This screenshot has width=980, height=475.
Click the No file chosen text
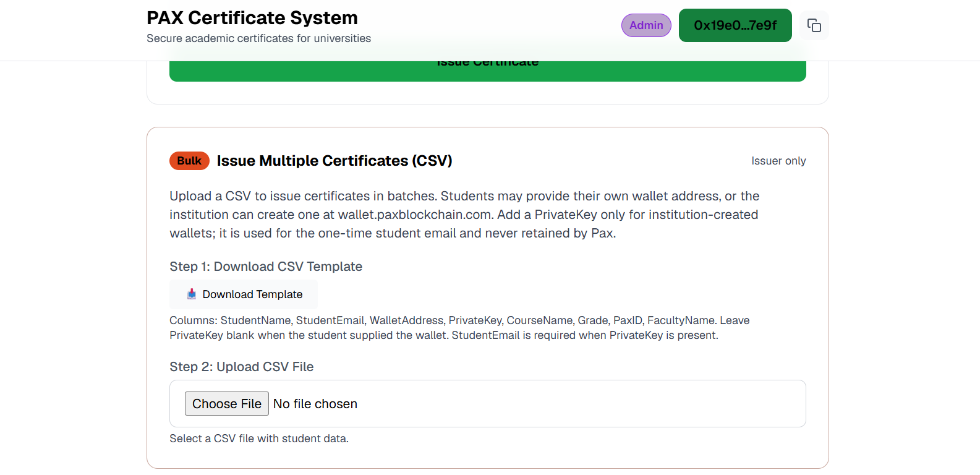315,404
